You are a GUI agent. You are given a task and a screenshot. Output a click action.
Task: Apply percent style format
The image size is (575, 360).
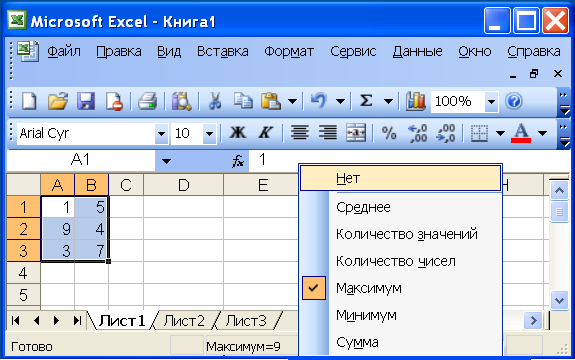(389, 133)
